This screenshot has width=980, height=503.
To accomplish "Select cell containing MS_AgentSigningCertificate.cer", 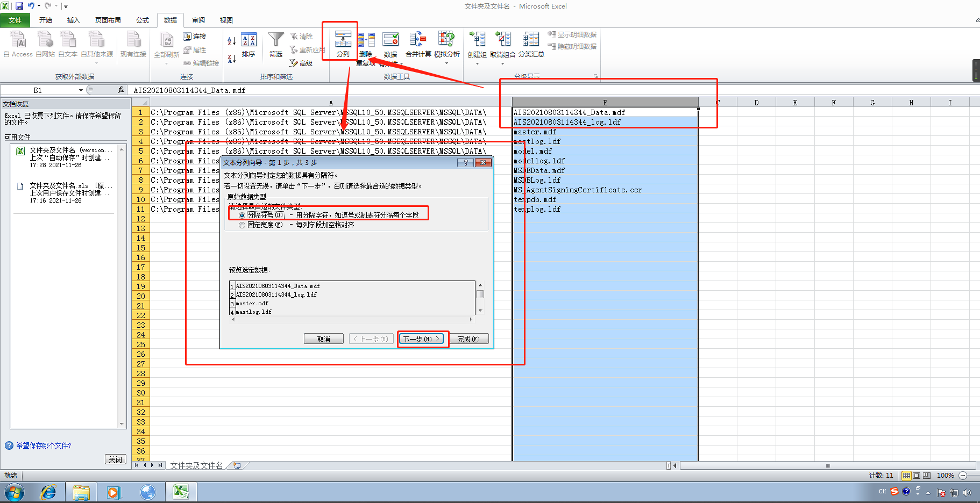I will point(605,190).
